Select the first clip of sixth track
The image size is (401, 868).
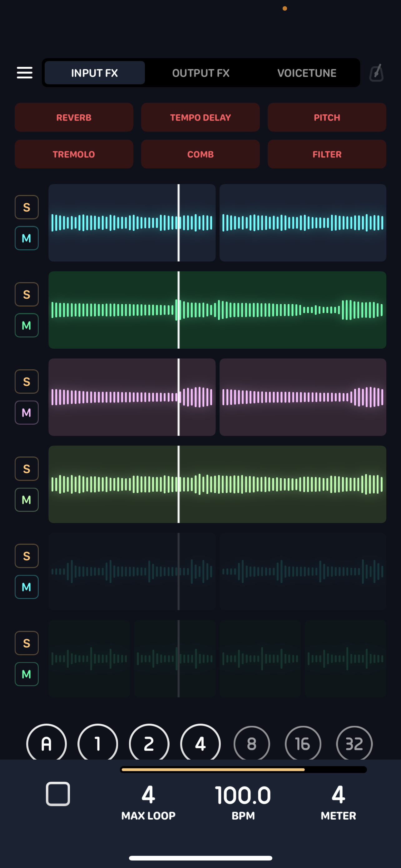(89, 659)
